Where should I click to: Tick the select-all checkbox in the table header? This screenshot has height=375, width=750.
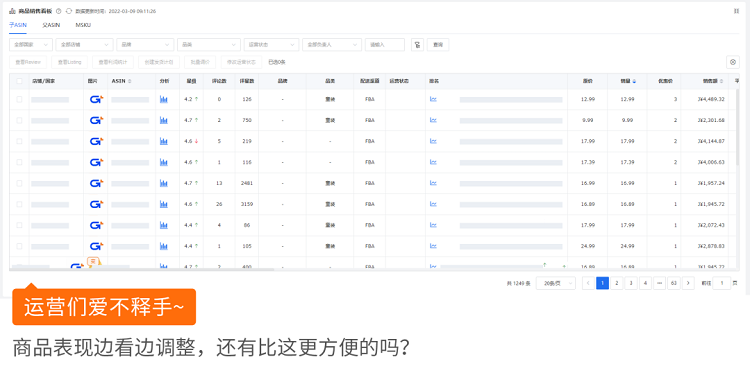coord(19,81)
